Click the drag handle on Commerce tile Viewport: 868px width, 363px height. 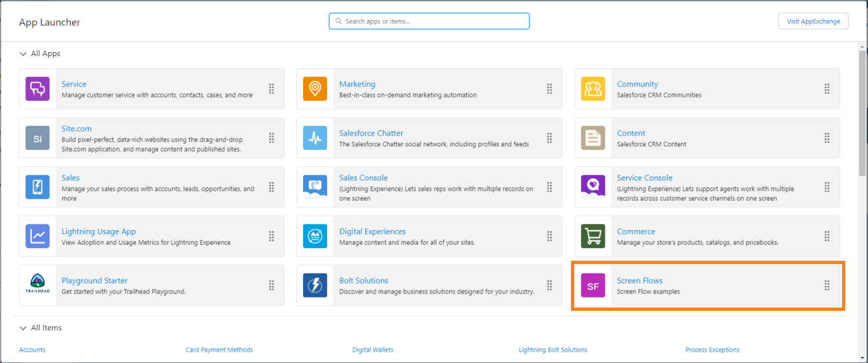pyautogui.click(x=827, y=236)
